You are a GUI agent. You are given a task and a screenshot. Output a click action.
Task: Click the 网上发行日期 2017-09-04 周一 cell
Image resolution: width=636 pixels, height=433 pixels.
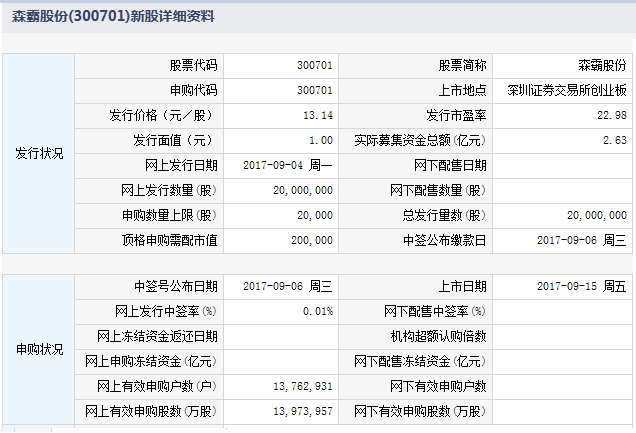pos(288,165)
